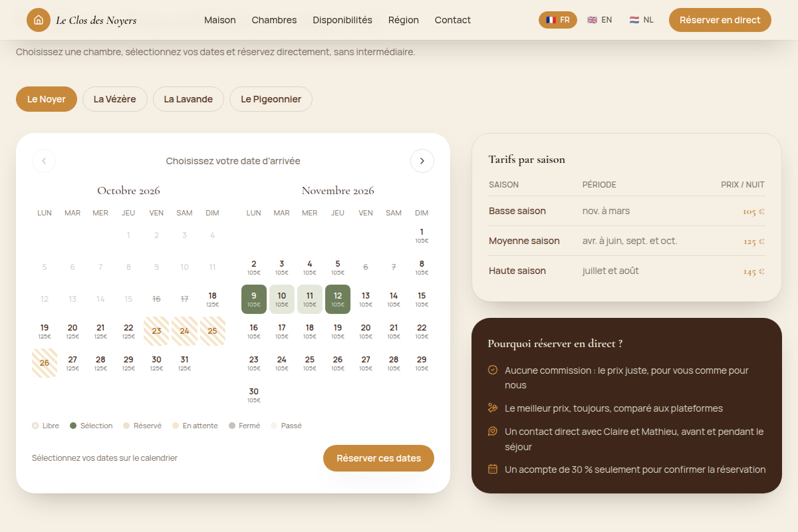Click the UK flag icon
The image size is (798, 532).
(x=592, y=20)
